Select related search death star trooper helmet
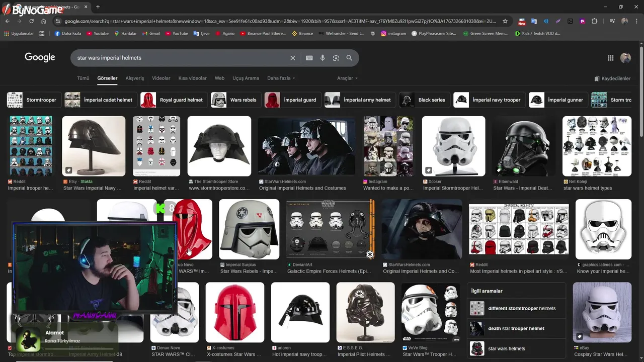This screenshot has width=644, height=362. click(x=516, y=328)
